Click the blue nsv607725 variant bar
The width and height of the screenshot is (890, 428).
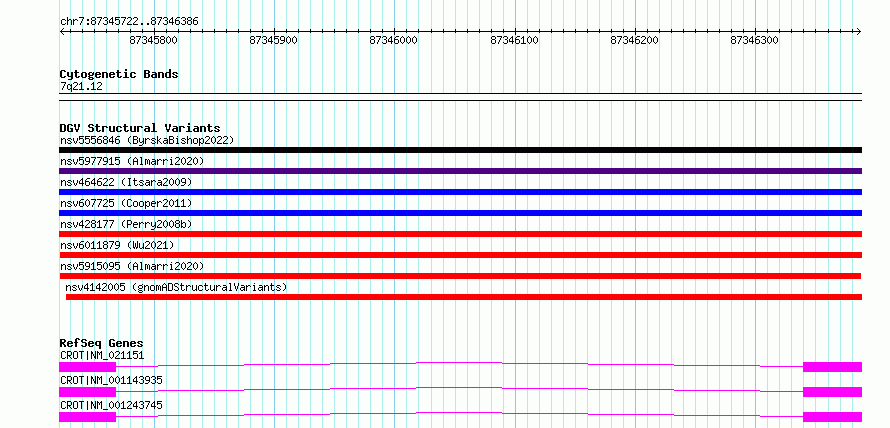(x=460, y=213)
